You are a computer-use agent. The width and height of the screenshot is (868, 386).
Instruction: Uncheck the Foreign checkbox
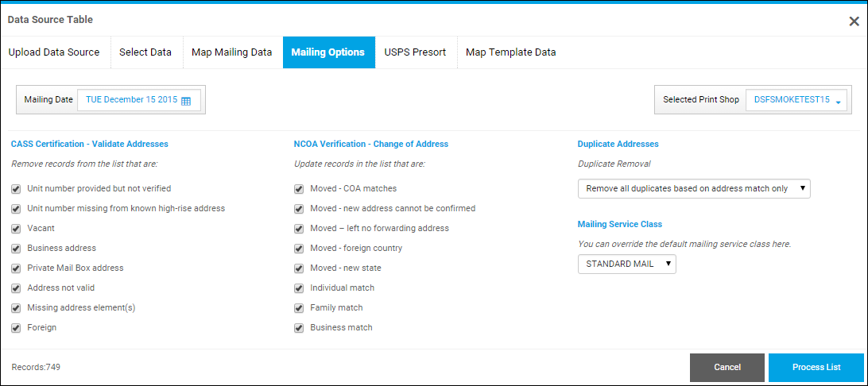(x=16, y=328)
